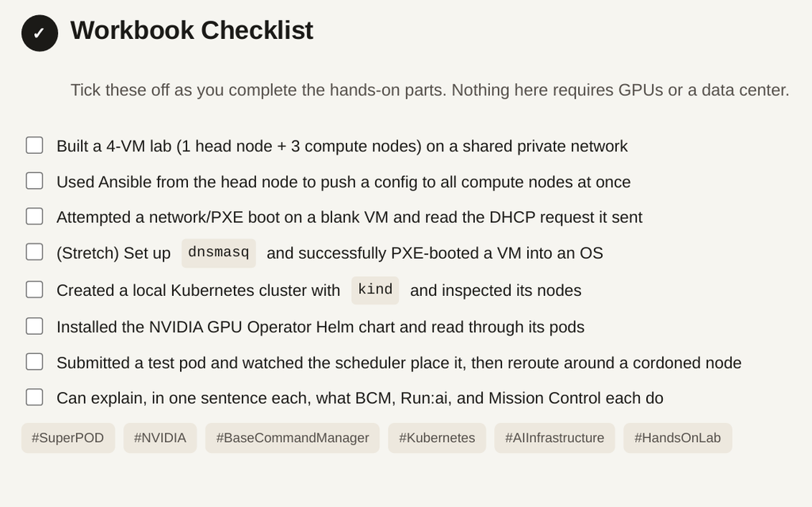Viewport: 812px width, 507px height.
Task: Open the #HandsOnLab tag
Action: (x=677, y=438)
